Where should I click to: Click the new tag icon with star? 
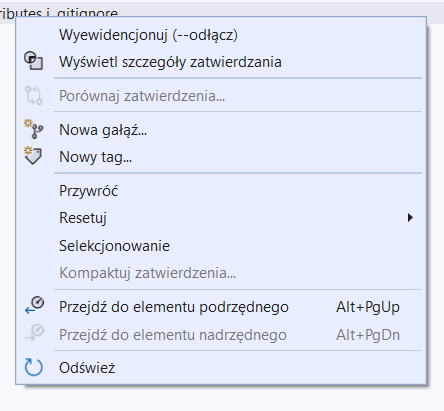pos(33,156)
